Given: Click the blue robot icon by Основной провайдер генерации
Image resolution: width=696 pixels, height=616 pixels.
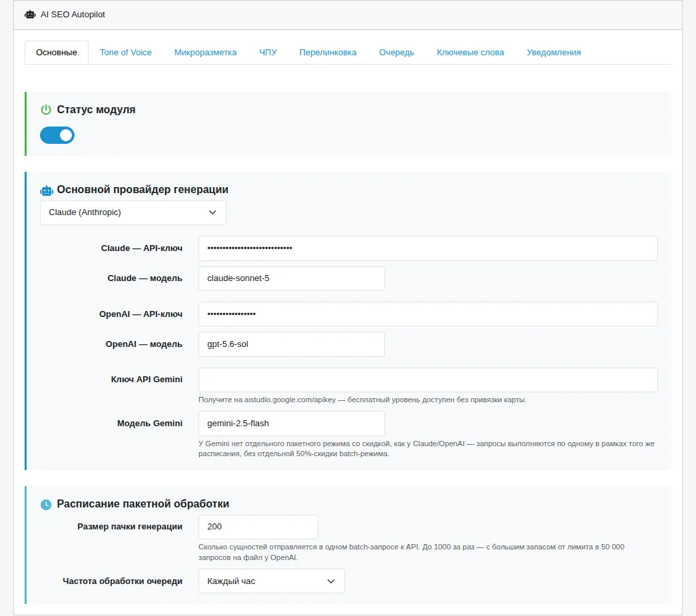Looking at the screenshot, I should click(46, 191).
